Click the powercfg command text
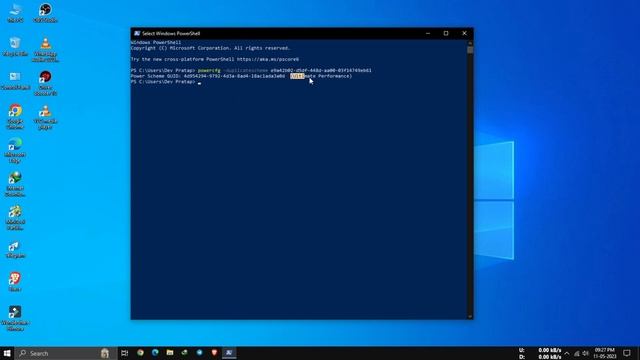Image resolution: width=640 pixels, height=360 pixels. coord(209,70)
